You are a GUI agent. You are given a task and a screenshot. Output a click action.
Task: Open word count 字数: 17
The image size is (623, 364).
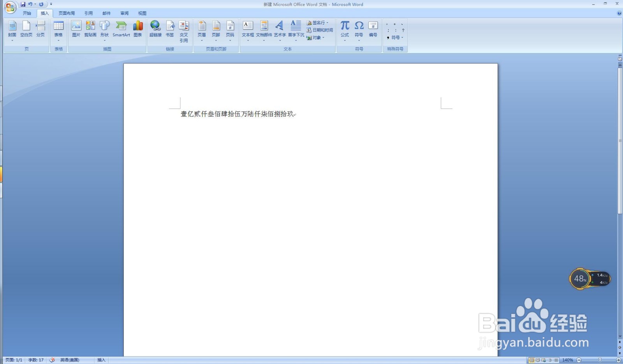(36, 360)
